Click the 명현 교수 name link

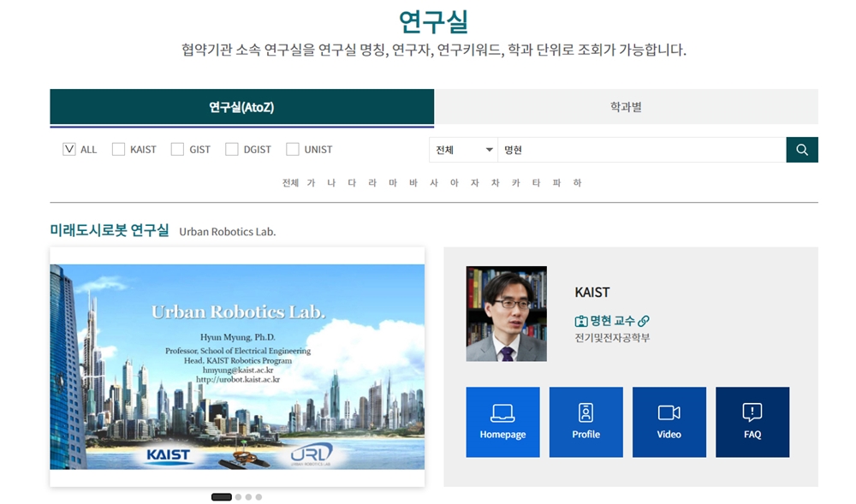coord(612,321)
